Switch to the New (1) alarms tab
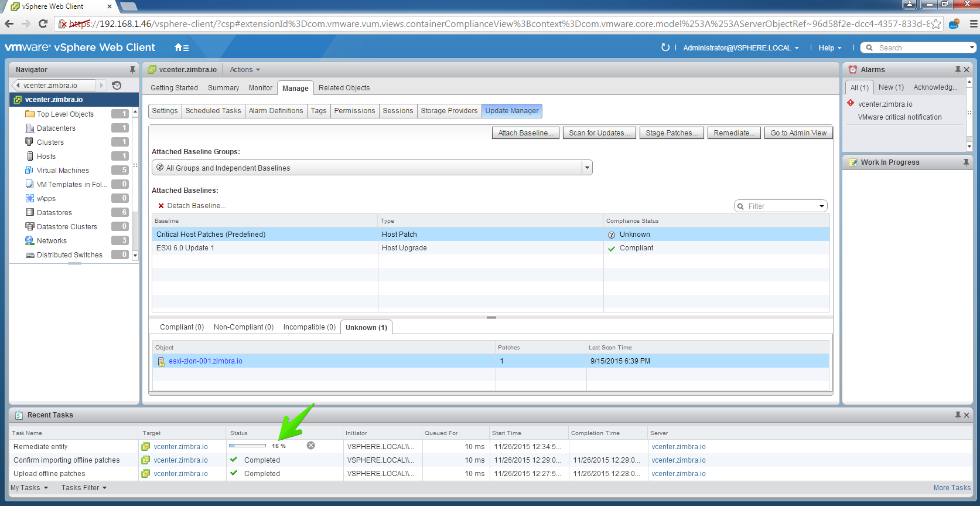The width and height of the screenshot is (980, 506). pyautogui.click(x=891, y=87)
